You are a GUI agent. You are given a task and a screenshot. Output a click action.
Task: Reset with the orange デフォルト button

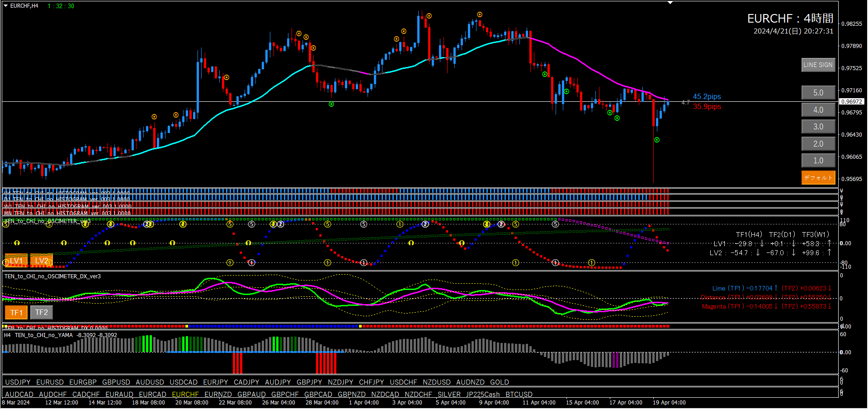pos(818,178)
